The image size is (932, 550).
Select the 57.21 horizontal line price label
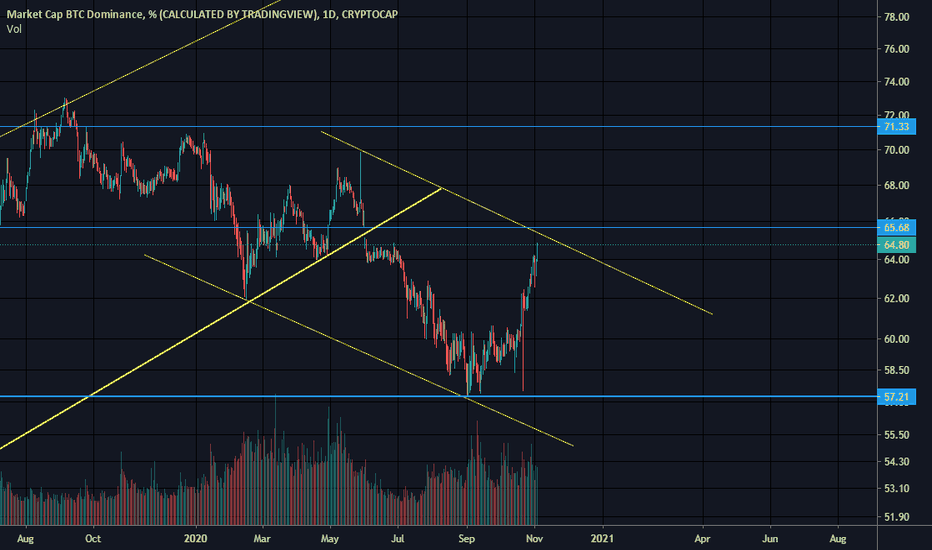point(896,397)
